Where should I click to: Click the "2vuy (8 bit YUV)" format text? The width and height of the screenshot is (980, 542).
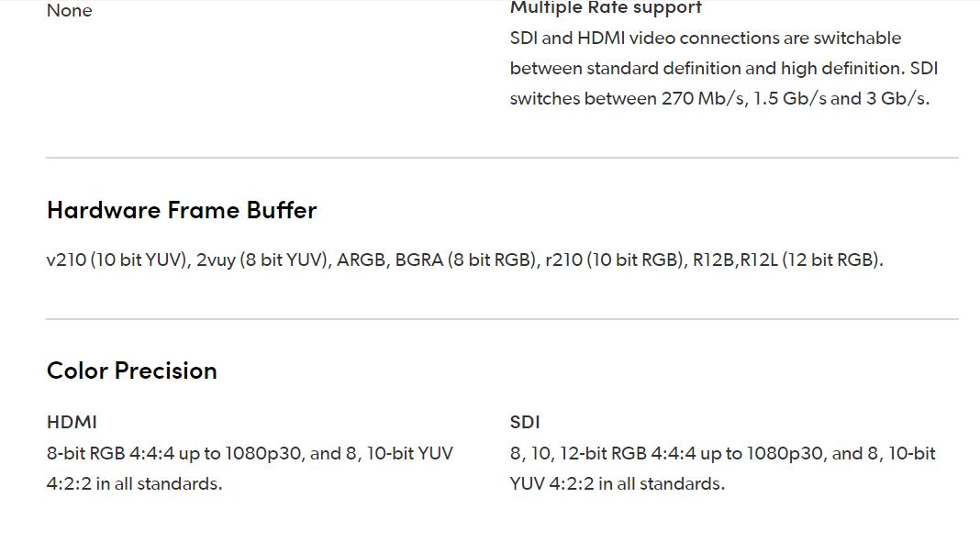coord(262,260)
